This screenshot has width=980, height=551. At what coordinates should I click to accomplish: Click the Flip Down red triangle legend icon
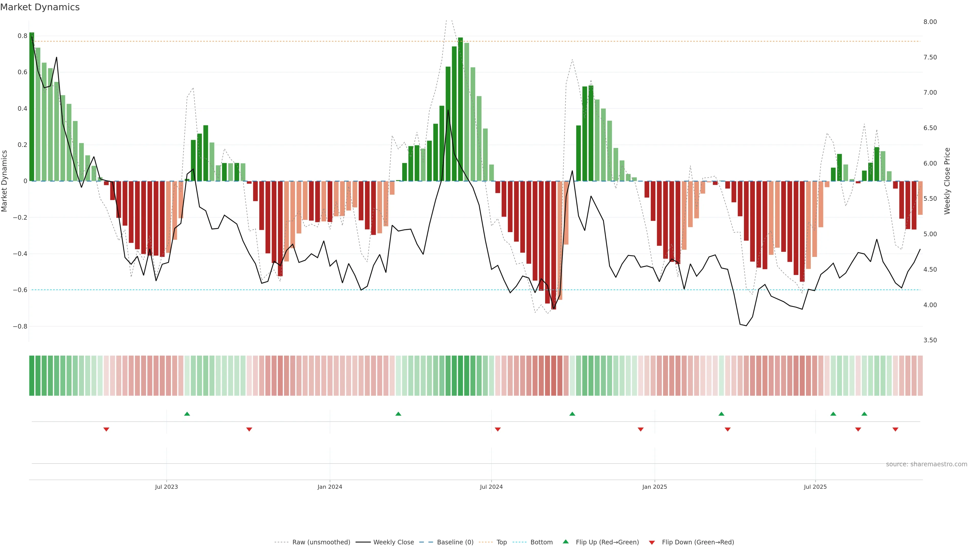pos(652,542)
